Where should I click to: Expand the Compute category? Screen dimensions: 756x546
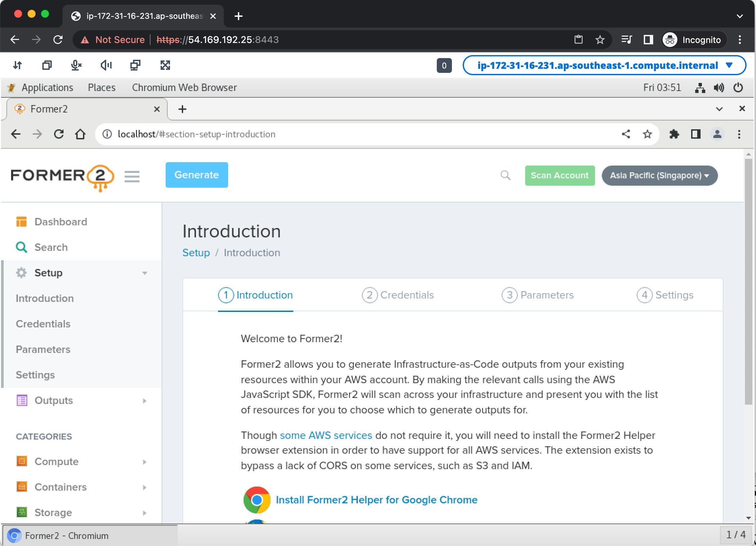pos(145,462)
